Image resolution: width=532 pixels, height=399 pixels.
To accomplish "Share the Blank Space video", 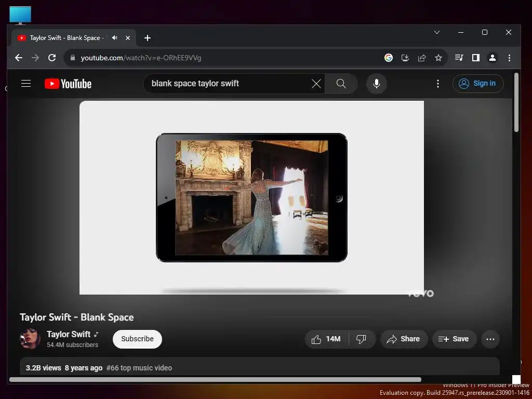I will pos(403,339).
